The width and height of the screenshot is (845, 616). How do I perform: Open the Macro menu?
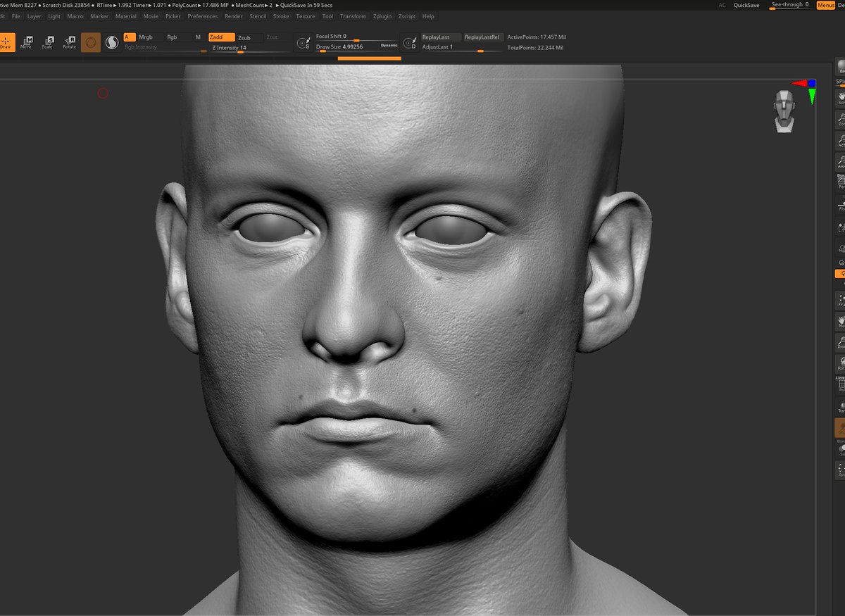tap(75, 16)
